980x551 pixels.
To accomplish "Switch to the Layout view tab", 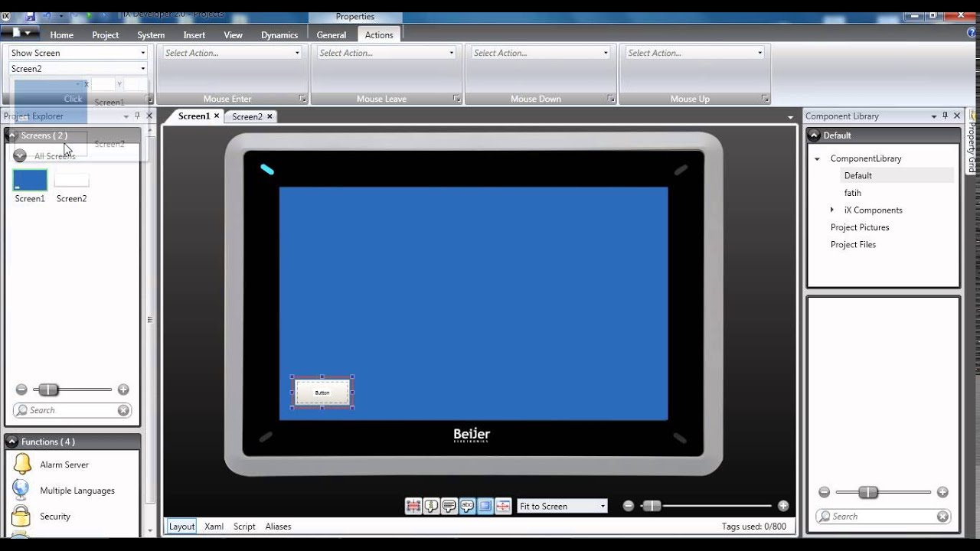I will coord(182,527).
